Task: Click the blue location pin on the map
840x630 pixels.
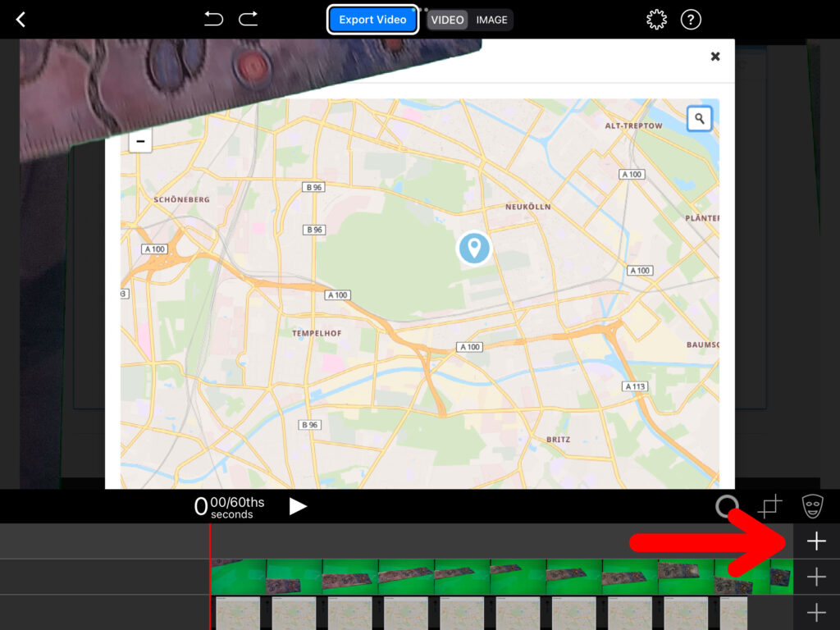Action: (x=473, y=247)
